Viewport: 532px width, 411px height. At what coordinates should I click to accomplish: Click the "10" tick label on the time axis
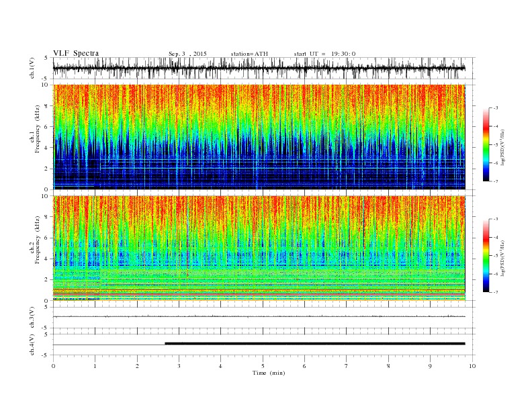pyautogui.click(x=472, y=366)
